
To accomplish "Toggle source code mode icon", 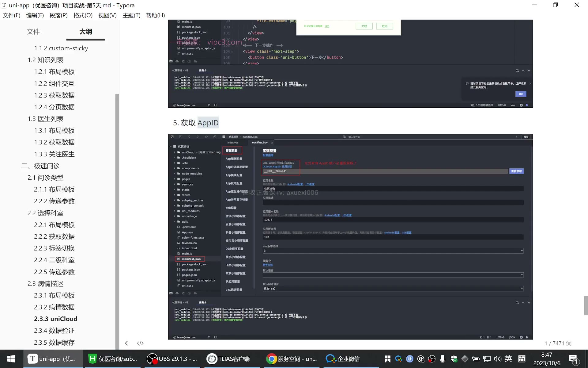I will pos(140,343).
